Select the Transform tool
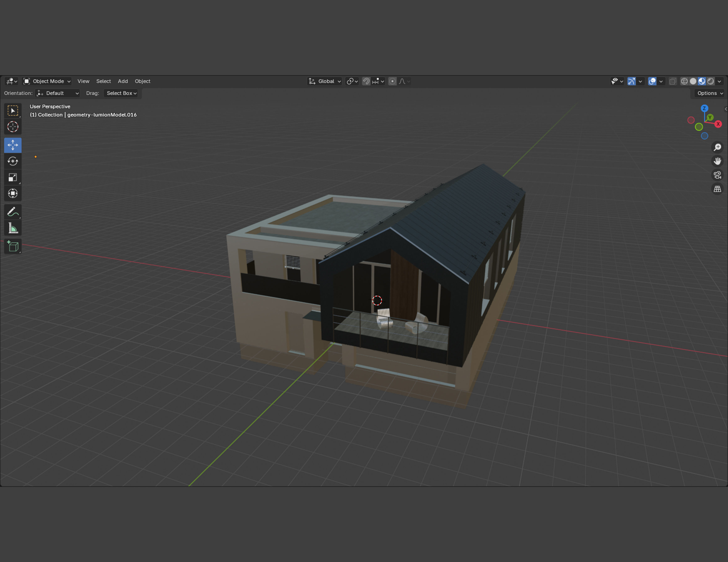The height and width of the screenshot is (562, 728). click(x=13, y=193)
